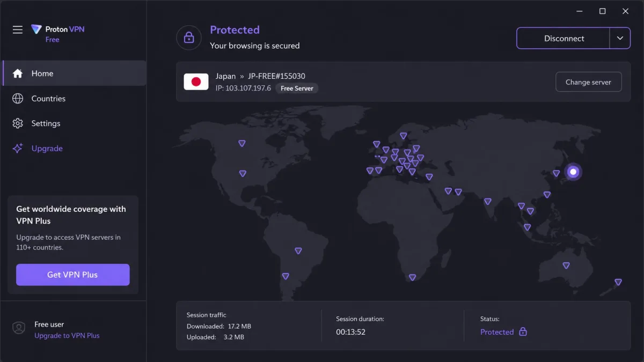Select the server marker over Canada
Viewport: 644px width, 362px height.
pyautogui.click(x=242, y=143)
